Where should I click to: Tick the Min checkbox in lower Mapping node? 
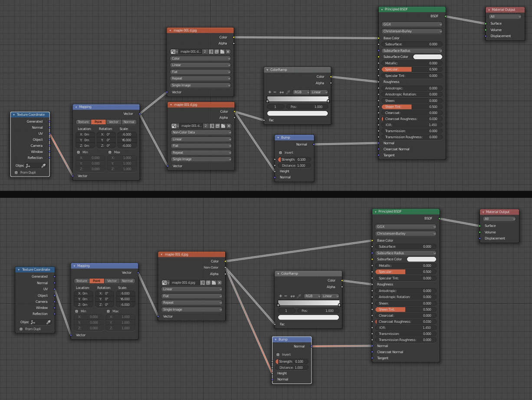(77, 311)
